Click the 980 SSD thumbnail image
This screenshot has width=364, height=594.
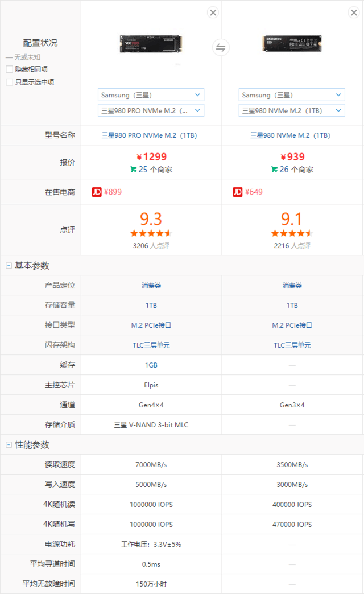pyautogui.click(x=292, y=44)
